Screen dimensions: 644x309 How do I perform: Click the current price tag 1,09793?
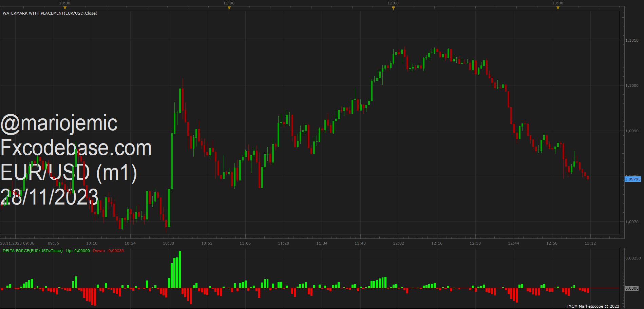coord(633,179)
